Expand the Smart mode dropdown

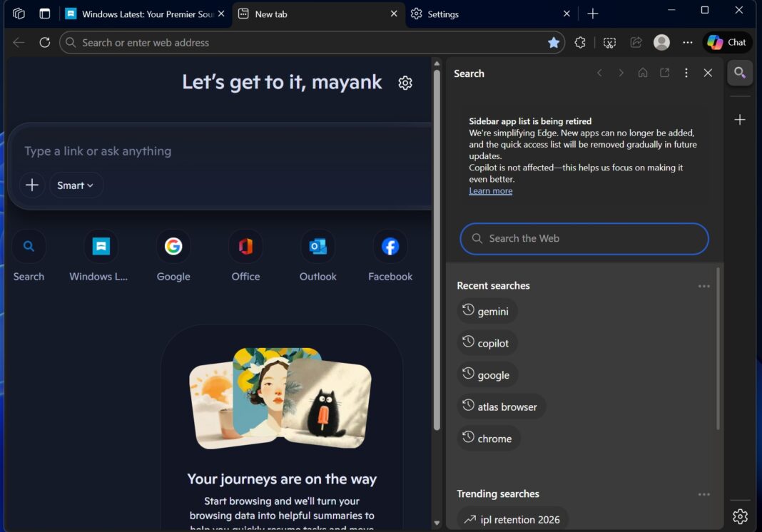coord(76,185)
